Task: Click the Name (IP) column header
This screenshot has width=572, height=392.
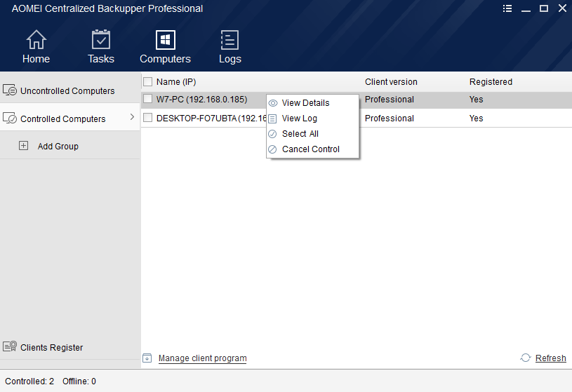Action: pos(176,81)
